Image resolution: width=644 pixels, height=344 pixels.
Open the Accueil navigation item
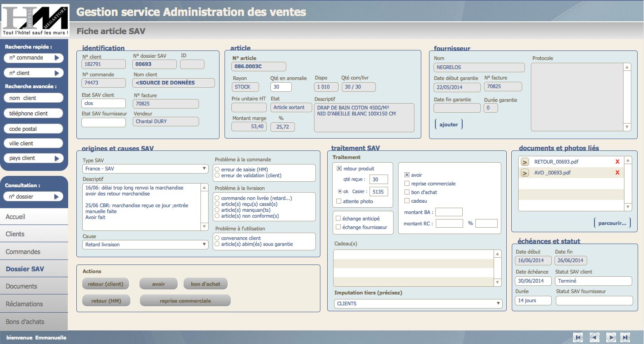[x=34, y=217]
